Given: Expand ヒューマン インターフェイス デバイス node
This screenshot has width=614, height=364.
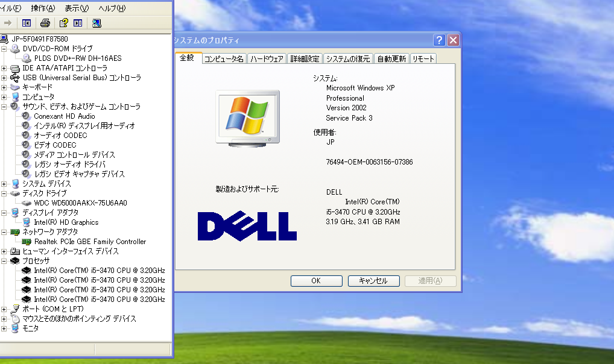Looking at the screenshot, I should coord(4,251).
